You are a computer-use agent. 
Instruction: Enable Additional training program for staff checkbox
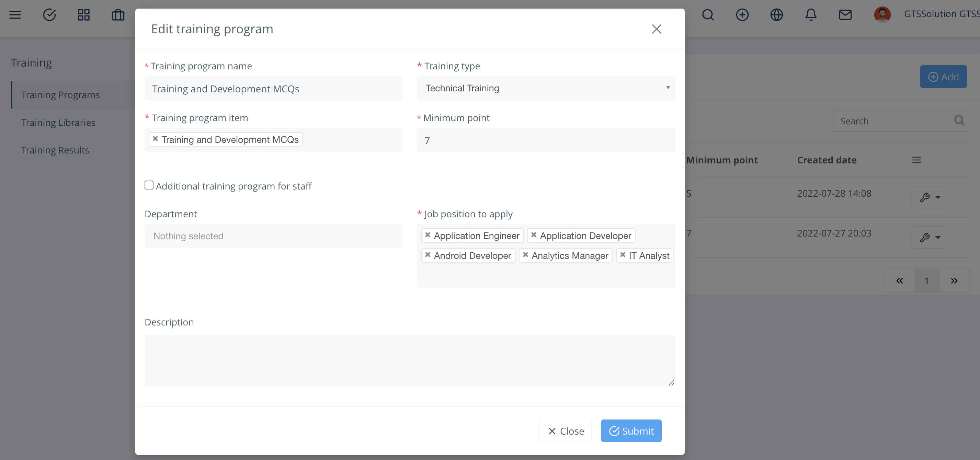pos(149,185)
